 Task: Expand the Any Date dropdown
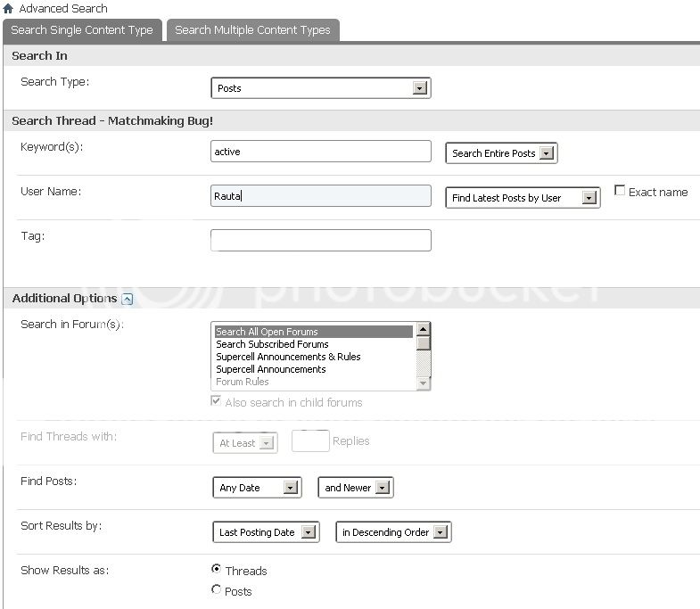257,488
